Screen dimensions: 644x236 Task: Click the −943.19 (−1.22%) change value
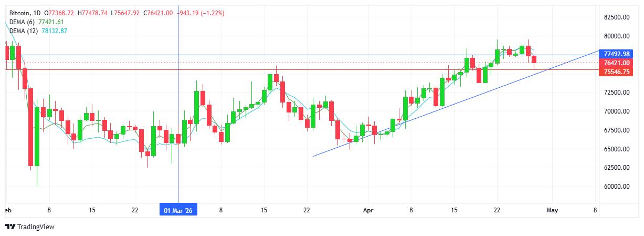click(202, 13)
